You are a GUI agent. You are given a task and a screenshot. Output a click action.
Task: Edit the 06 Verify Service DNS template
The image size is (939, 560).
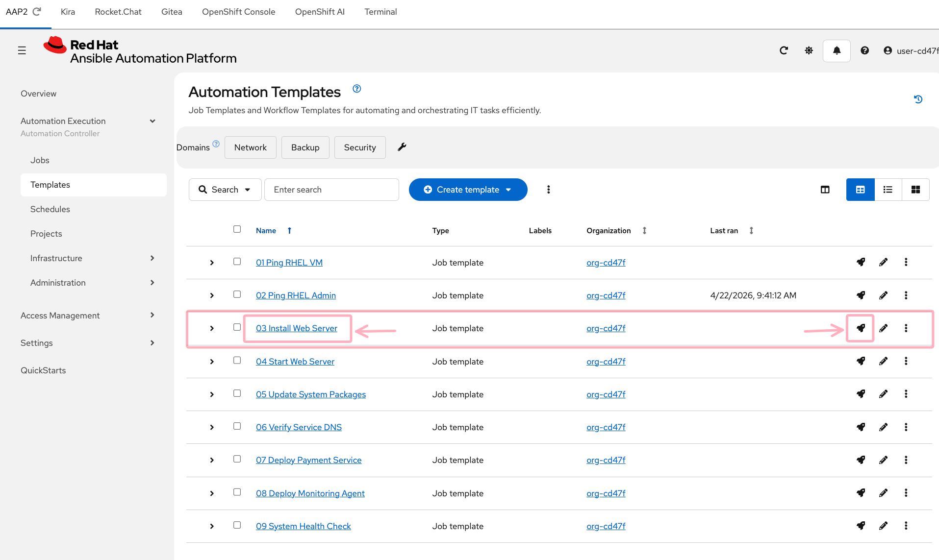[883, 427]
